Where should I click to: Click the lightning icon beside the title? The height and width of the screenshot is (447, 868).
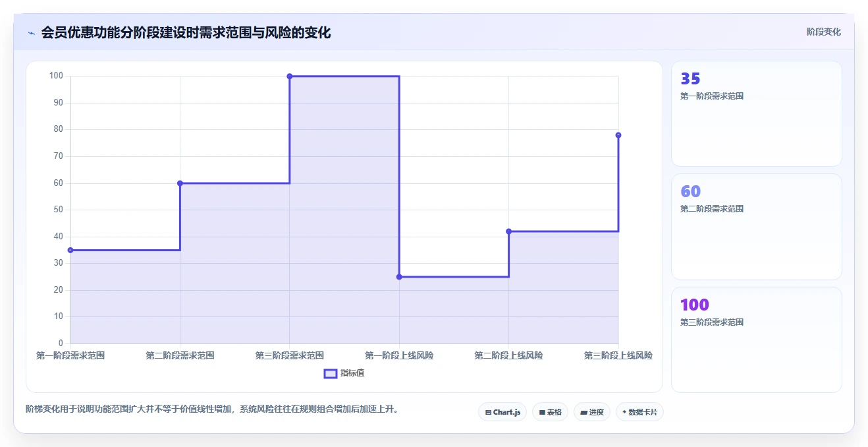pos(31,33)
